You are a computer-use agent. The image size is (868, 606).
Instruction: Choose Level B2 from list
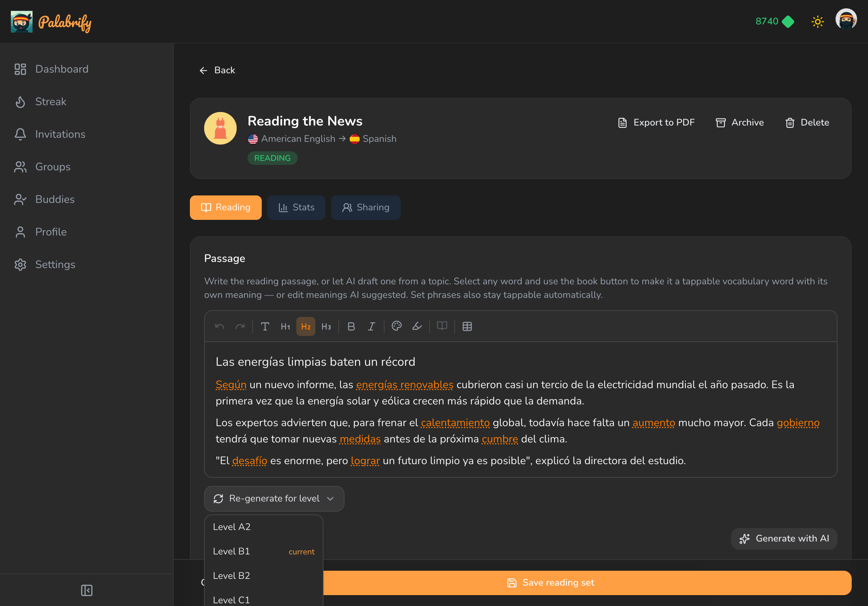pos(263,576)
